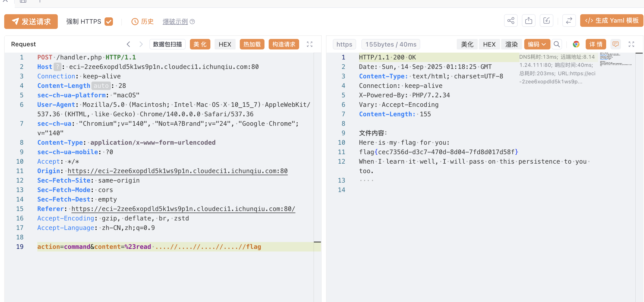The height and width of the screenshot is (302, 644).
Task: Click the search magnifier in response panel
Action: (557, 44)
